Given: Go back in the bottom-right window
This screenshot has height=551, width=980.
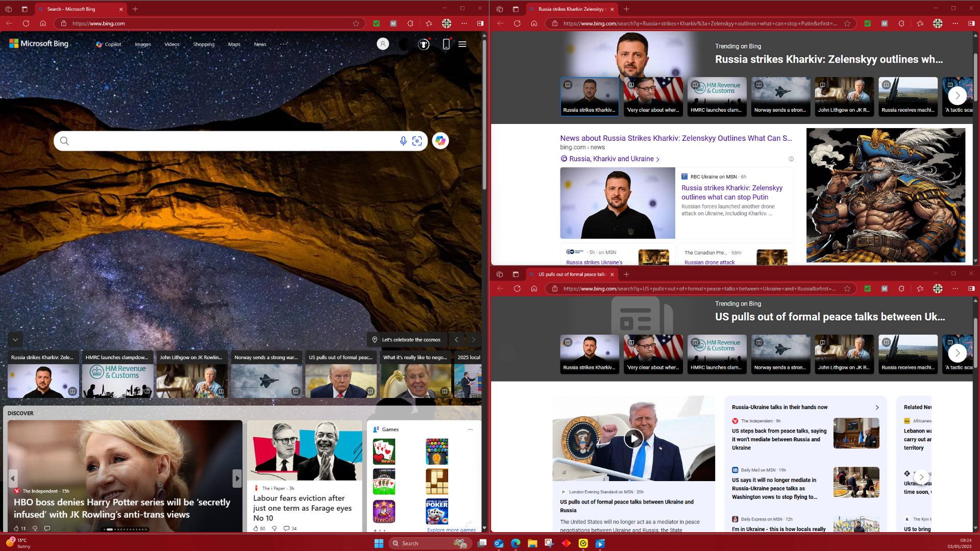Looking at the screenshot, I should (500, 289).
